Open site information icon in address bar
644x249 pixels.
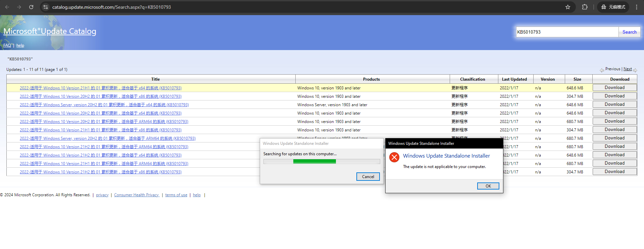[x=46, y=7]
